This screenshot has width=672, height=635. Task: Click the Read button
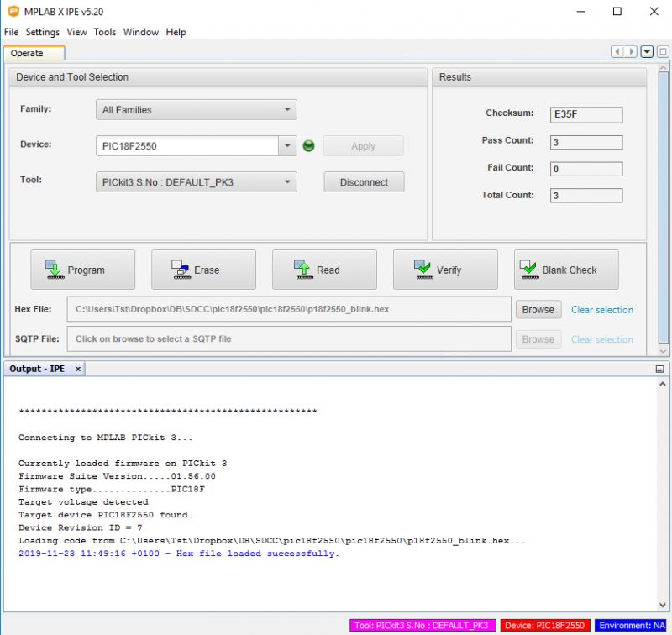point(324,270)
